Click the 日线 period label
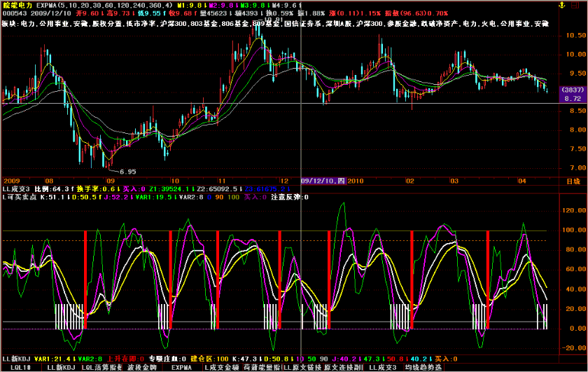This screenshot has width=588, height=372. point(572,180)
